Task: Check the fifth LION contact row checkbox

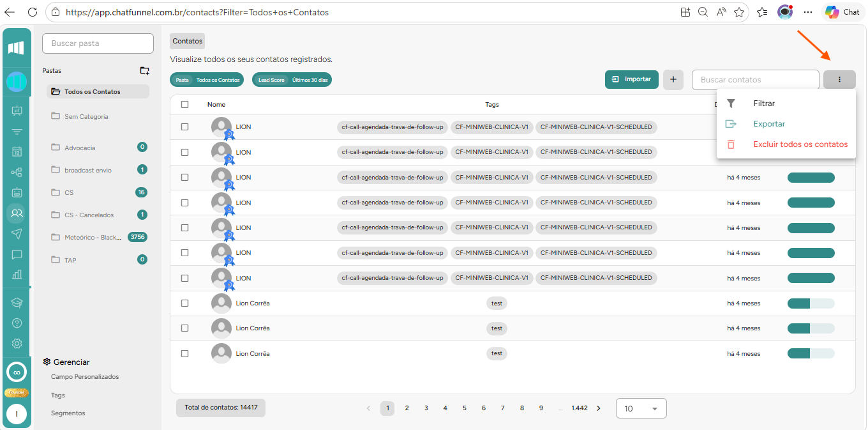Action: point(185,227)
